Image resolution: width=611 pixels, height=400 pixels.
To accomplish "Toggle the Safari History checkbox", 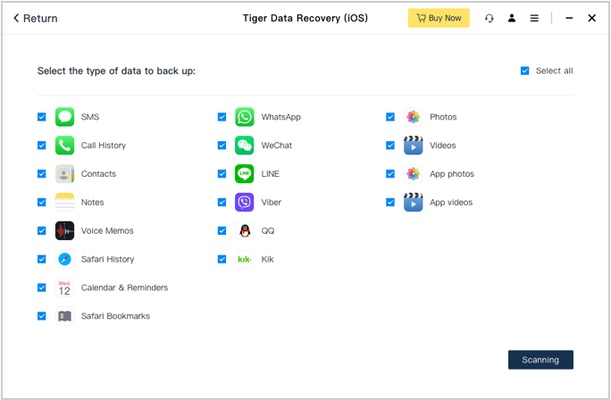I will (42, 259).
